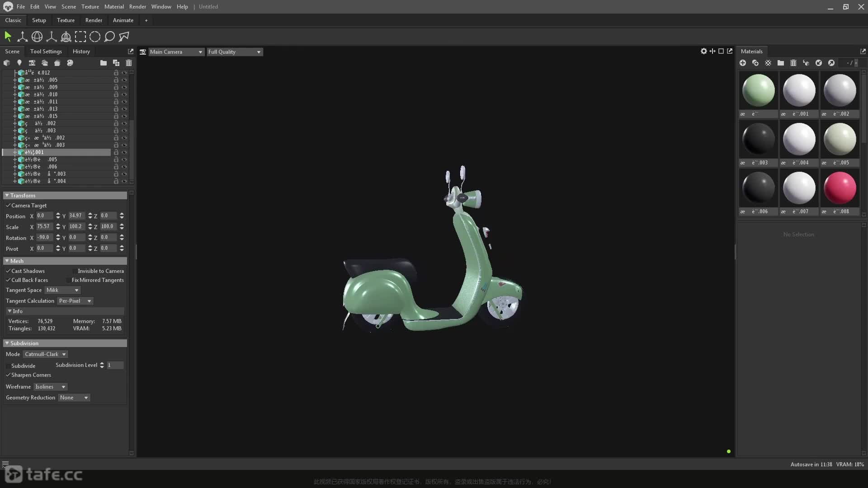This screenshot has width=868, height=488.
Task: Open Subdivision Mode Catmull-Clark dropdown
Action: coord(46,354)
